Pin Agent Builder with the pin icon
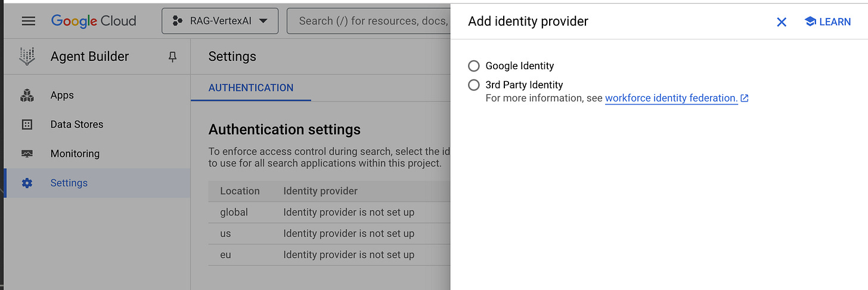Image resolution: width=868 pixels, height=290 pixels. 173,57
